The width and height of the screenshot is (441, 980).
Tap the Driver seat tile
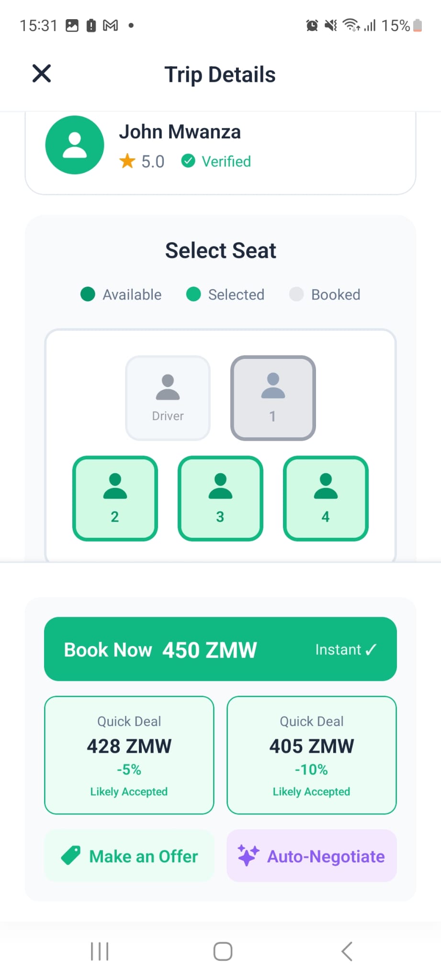point(168,398)
